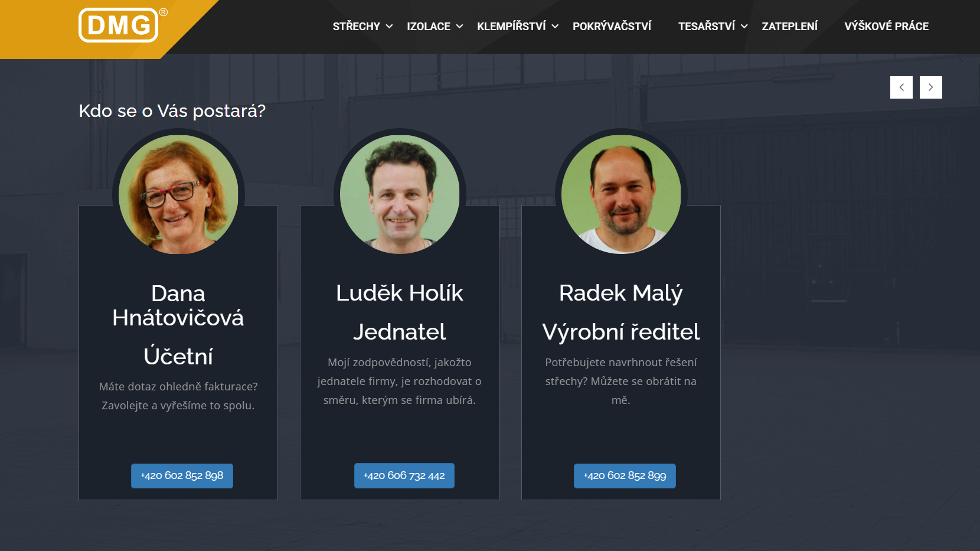Advance to next team carousel slide
Image resolution: width=980 pixels, height=551 pixels.
click(930, 87)
